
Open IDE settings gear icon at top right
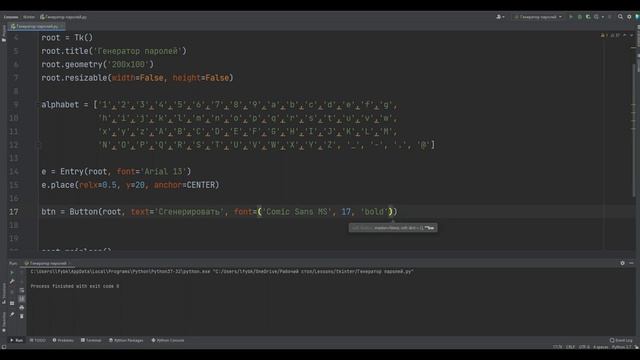coord(629,17)
